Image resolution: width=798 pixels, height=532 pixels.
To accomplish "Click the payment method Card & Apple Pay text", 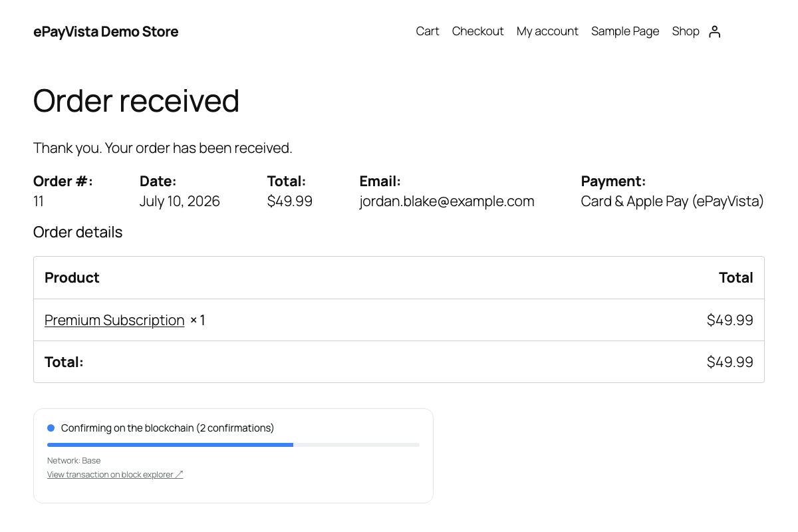I will [x=672, y=201].
